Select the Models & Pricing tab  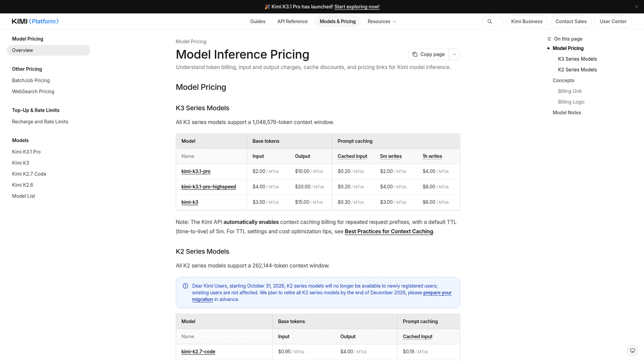tap(338, 21)
